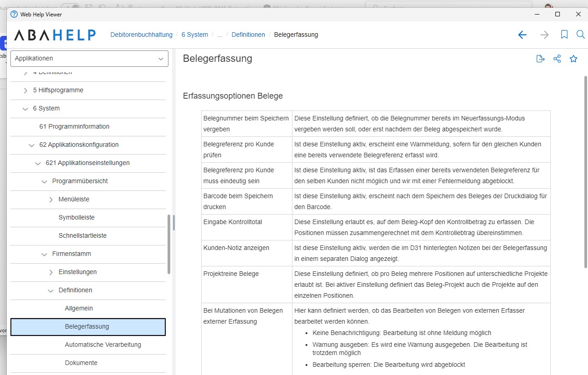
Task: Collapse the Definitionen tree node
Action: pos(50,290)
